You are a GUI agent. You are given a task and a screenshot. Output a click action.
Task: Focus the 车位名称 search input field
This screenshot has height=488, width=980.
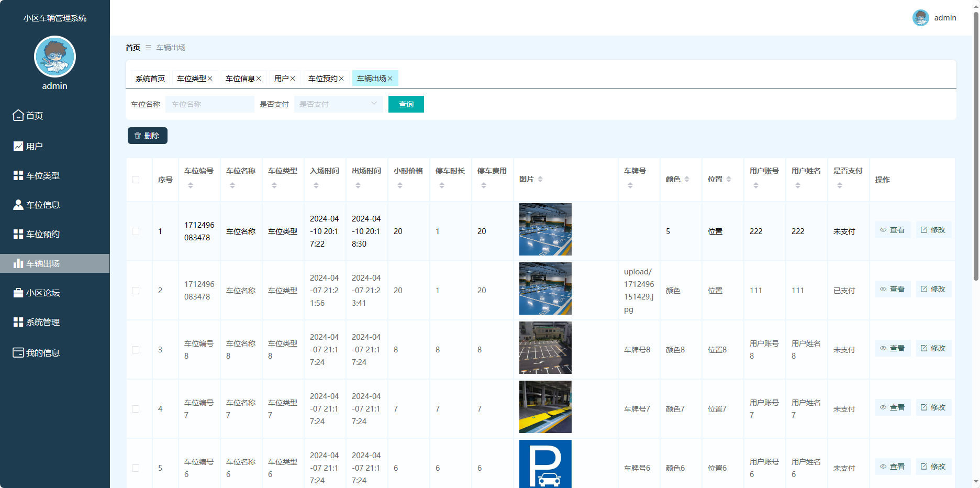pyautogui.click(x=210, y=104)
